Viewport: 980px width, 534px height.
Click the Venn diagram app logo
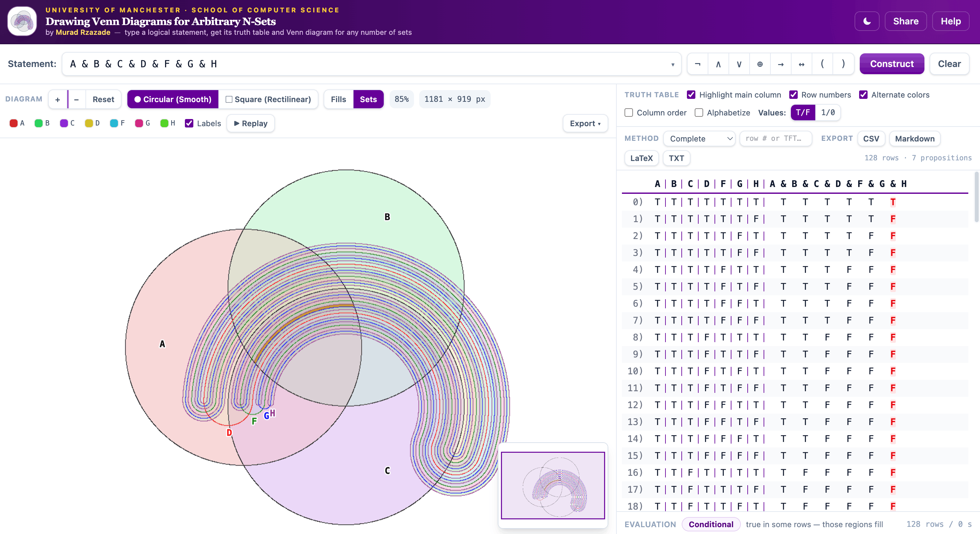[x=22, y=21]
